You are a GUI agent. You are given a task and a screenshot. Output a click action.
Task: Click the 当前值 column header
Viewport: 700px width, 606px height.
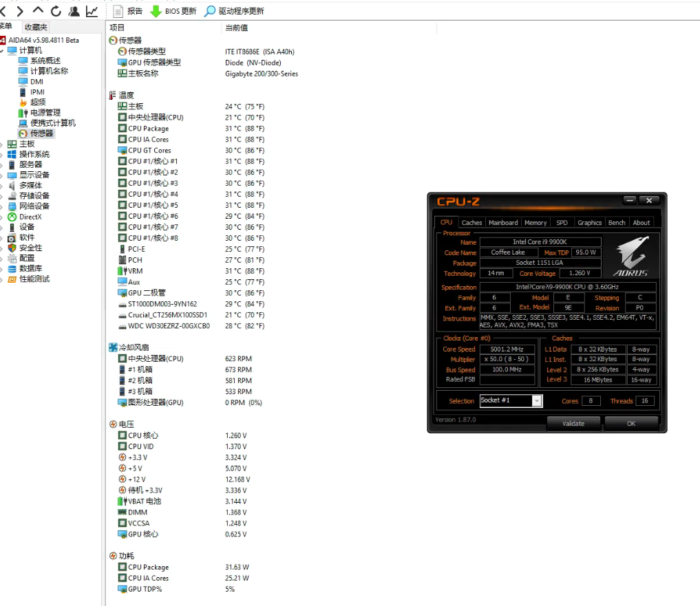coord(236,28)
